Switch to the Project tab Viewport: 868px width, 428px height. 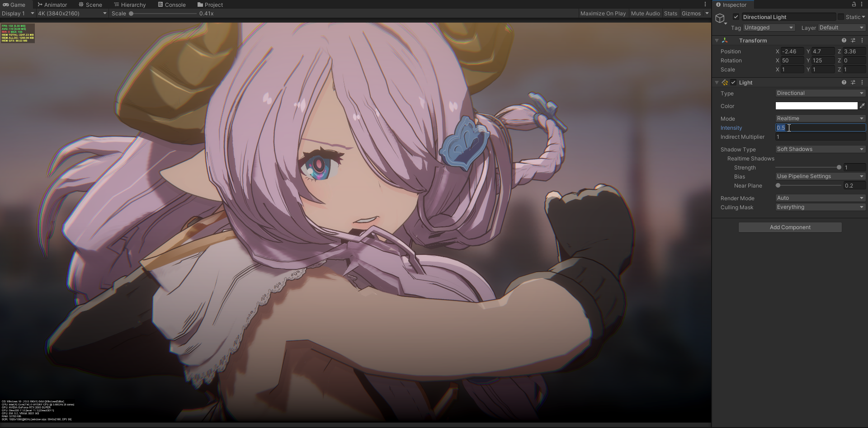pyautogui.click(x=210, y=5)
